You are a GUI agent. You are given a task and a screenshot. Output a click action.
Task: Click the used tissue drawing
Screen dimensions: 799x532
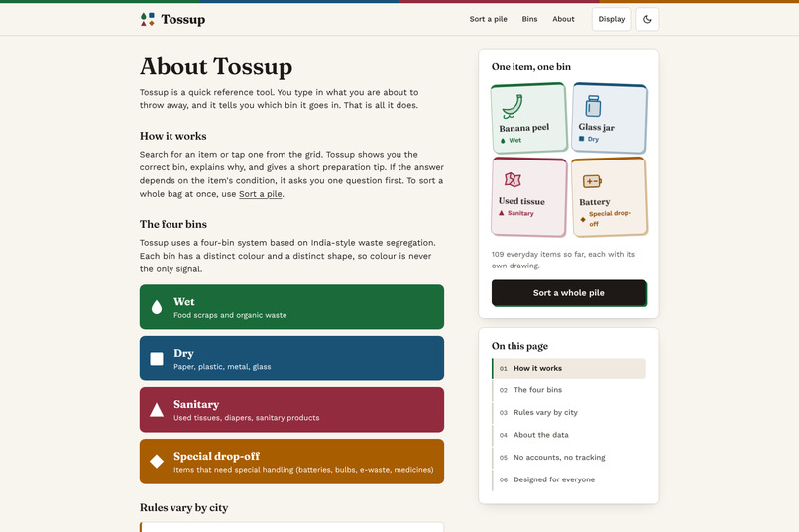click(513, 179)
